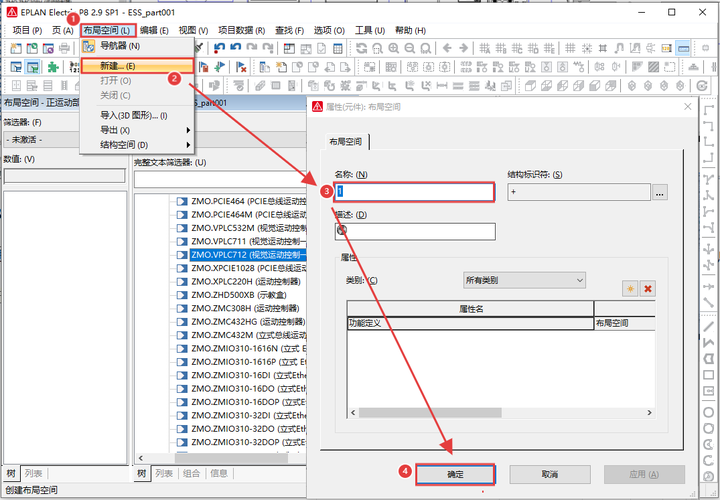This screenshot has width=720, height=500.
Task: Choose 导航器 (N) from the dropdown menu
Action: (137, 46)
